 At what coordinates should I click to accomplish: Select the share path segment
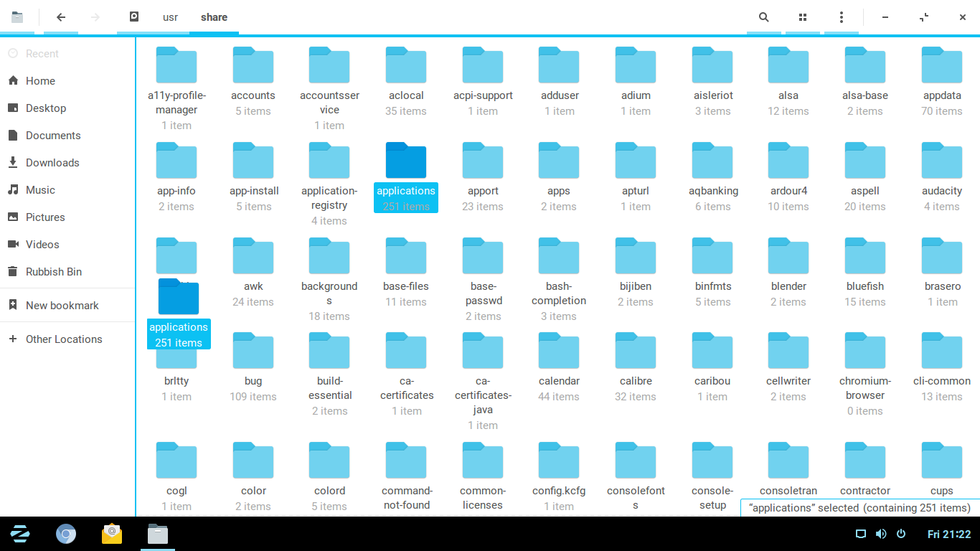(x=214, y=17)
